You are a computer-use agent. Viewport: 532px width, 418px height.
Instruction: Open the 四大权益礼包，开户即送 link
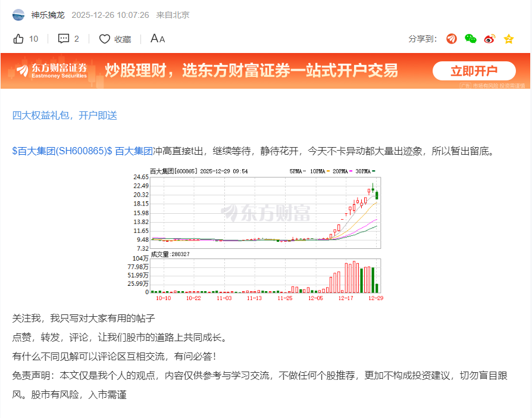tap(64, 116)
